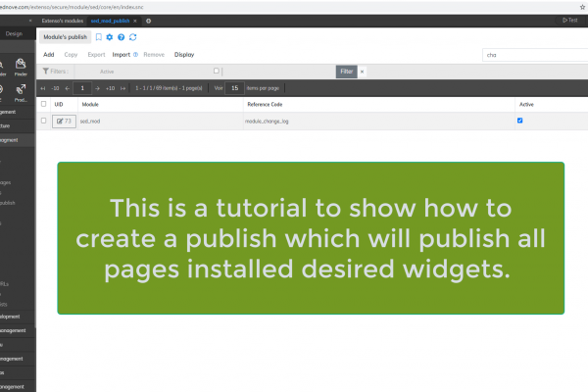Viewport: 588px width, 392px height.
Task: Toggle the Active filter checkbox
Action: pyautogui.click(x=216, y=71)
